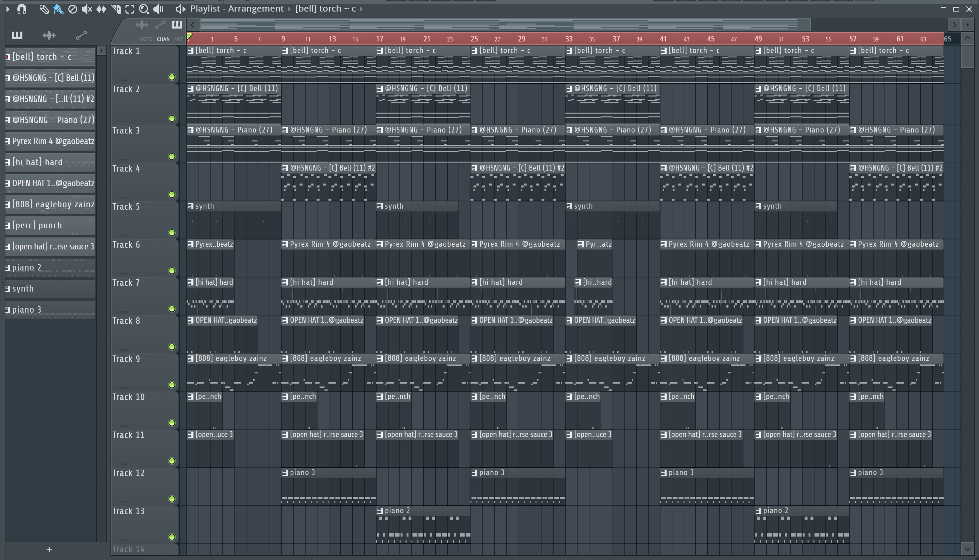
Task: Click the piano keys icon above PAT
Action: coord(176,25)
